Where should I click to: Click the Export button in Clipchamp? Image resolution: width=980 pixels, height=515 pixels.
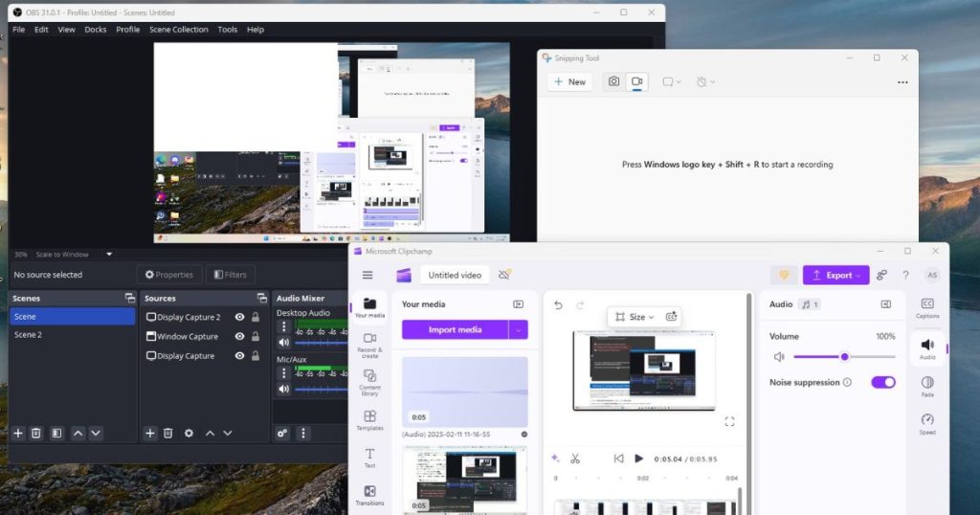pos(835,275)
